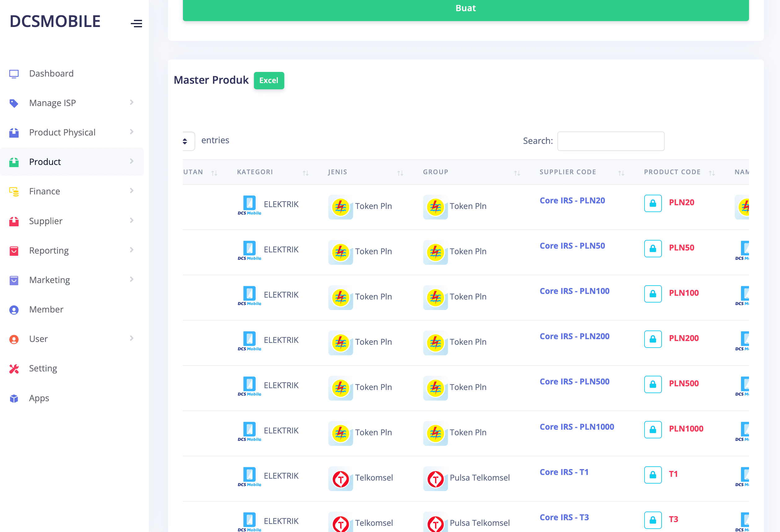
Task: Click the Setting wrench icon in sidebar
Action: click(x=14, y=369)
